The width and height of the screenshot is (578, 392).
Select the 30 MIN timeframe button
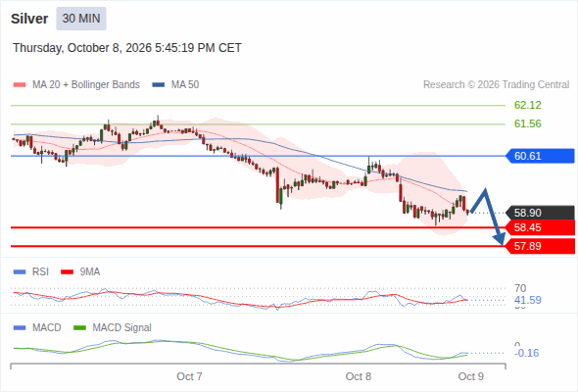tap(81, 19)
